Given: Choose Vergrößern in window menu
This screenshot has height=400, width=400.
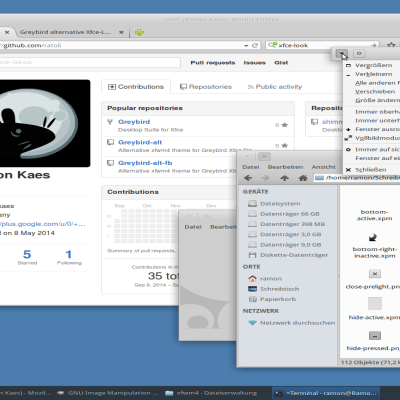Looking at the screenshot, I should coord(373,65).
